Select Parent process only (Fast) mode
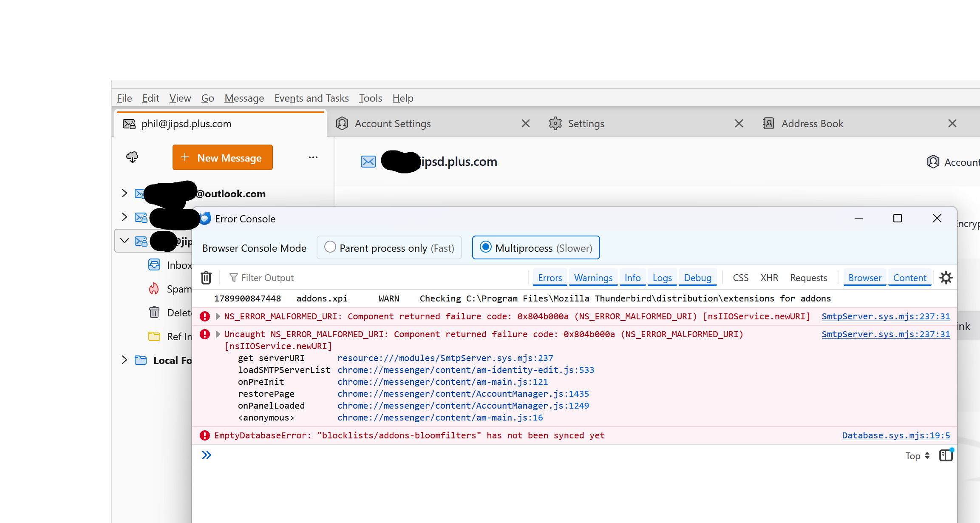The width and height of the screenshot is (980, 523). 389,247
